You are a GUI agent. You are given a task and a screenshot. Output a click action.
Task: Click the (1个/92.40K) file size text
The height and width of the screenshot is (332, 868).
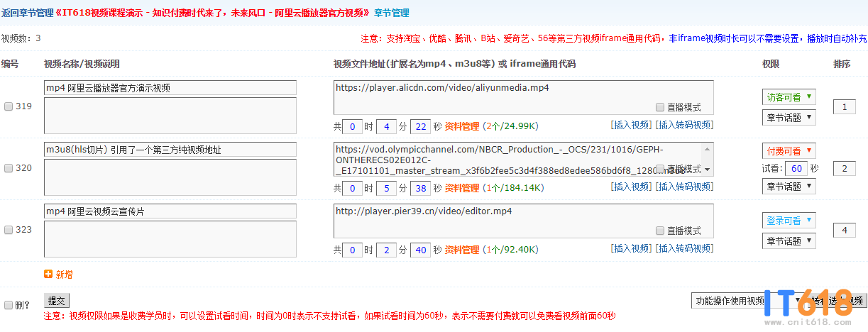[x=510, y=250]
